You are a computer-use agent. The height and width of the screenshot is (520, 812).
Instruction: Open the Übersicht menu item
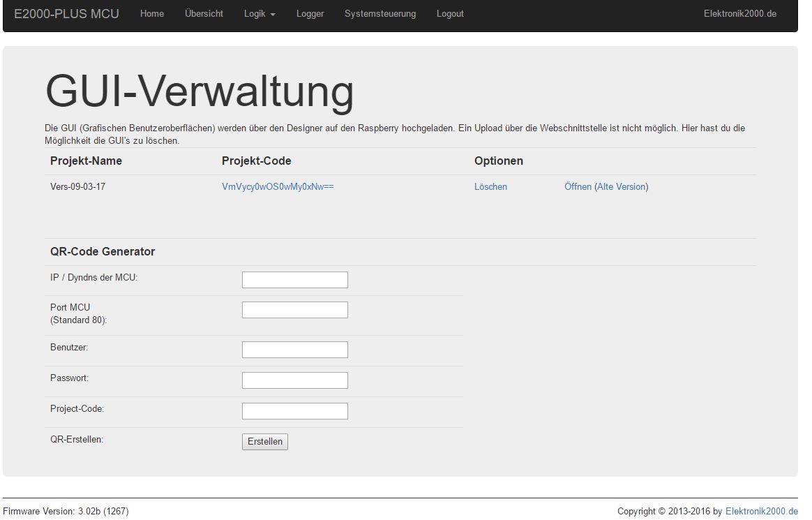coord(204,14)
